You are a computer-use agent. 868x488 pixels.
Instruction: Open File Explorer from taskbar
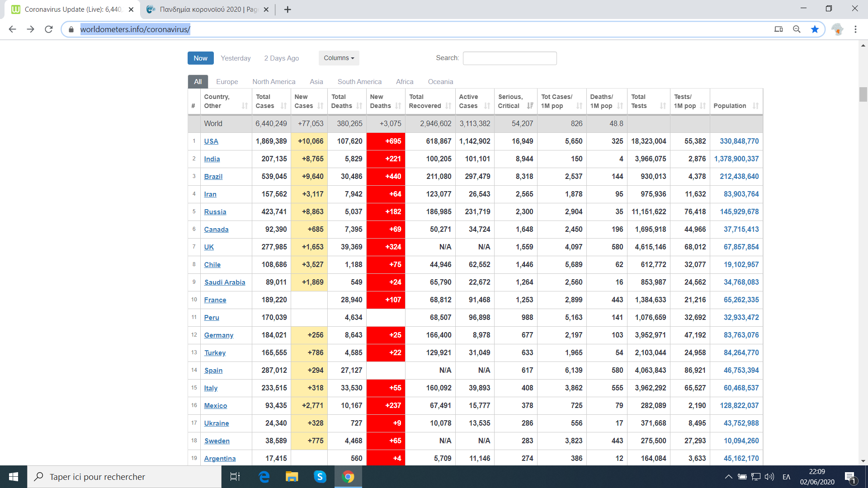(292, 477)
